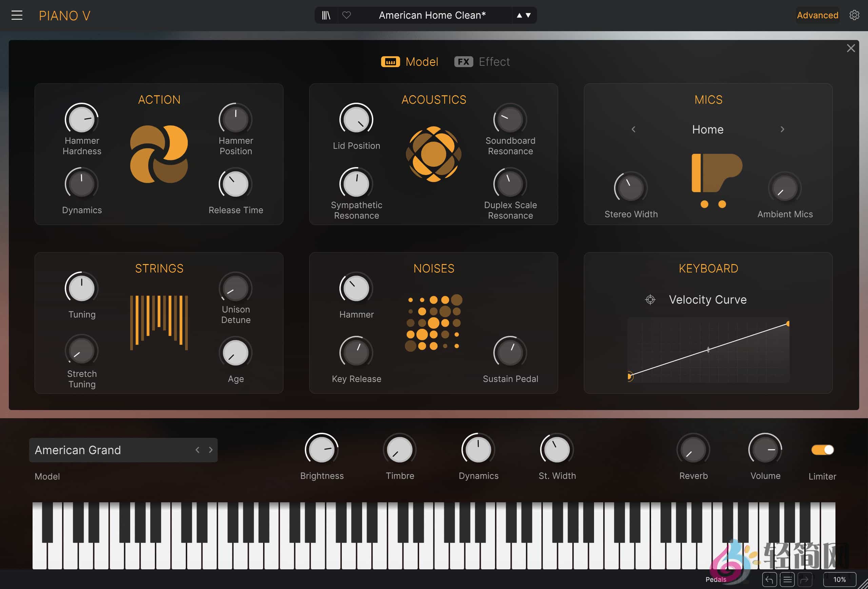Click the undo arrow icon
Viewport: 868px width, 589px height.
(x=769, y=579)
